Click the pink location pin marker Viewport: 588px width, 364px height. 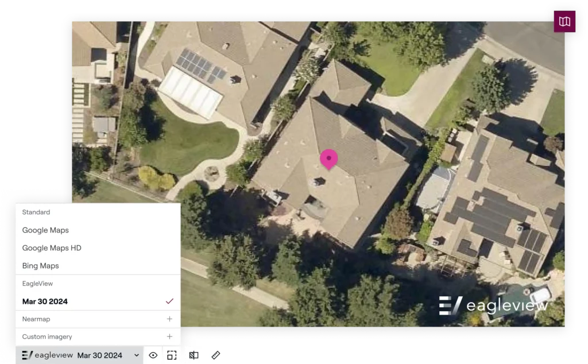coord(329,159)
